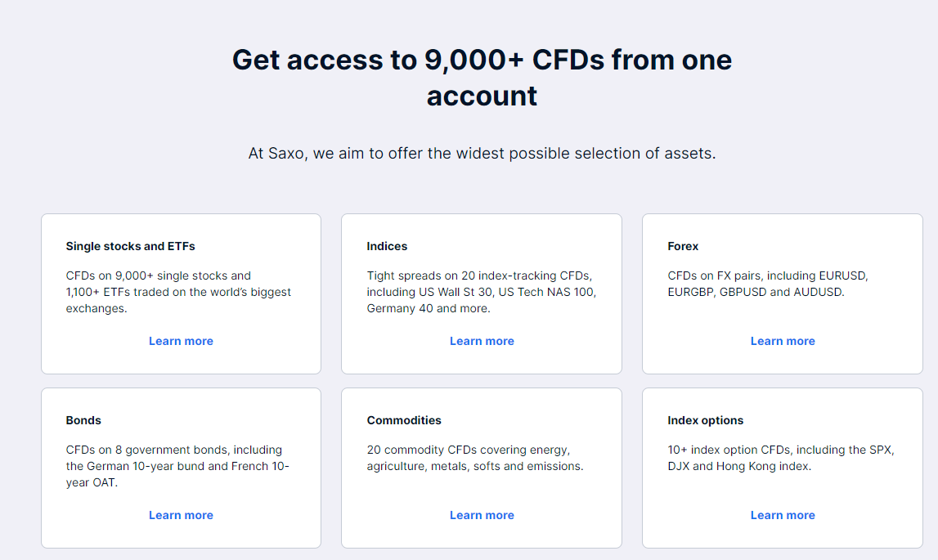
Task: Click the FX pairs including EURUSD description
Action: point(768,284)
